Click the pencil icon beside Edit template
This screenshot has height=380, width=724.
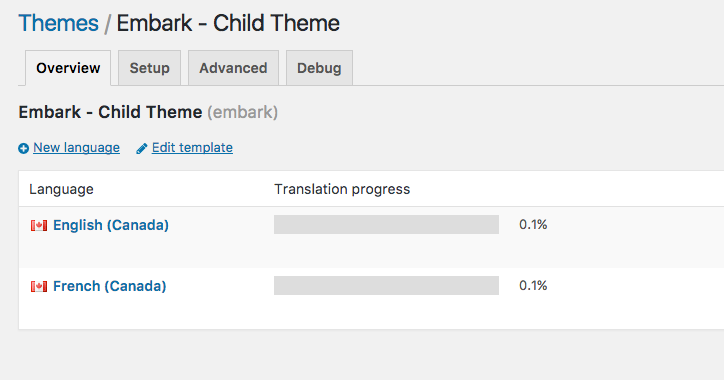click(142, 149)
